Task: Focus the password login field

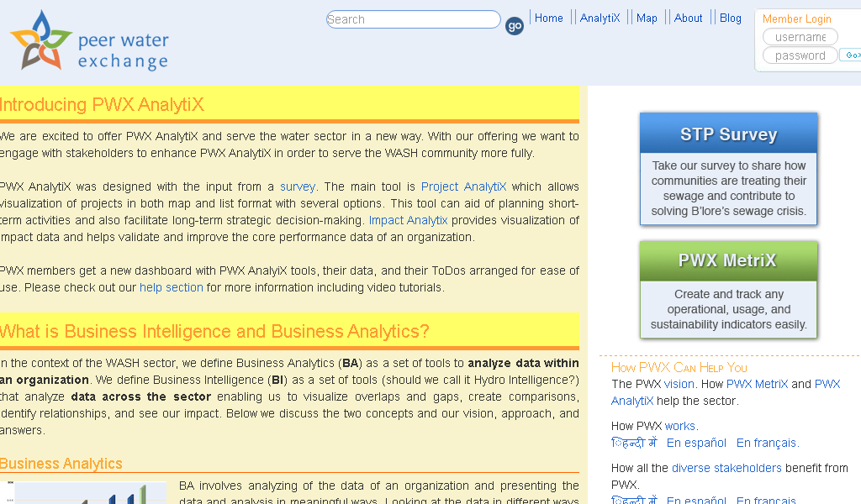Action: tap(800, 55)
